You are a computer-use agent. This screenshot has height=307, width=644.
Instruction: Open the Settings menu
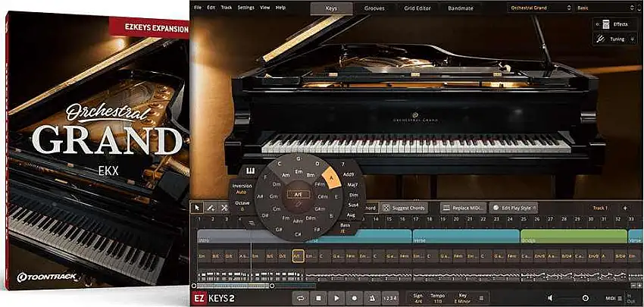click(246, 8)
